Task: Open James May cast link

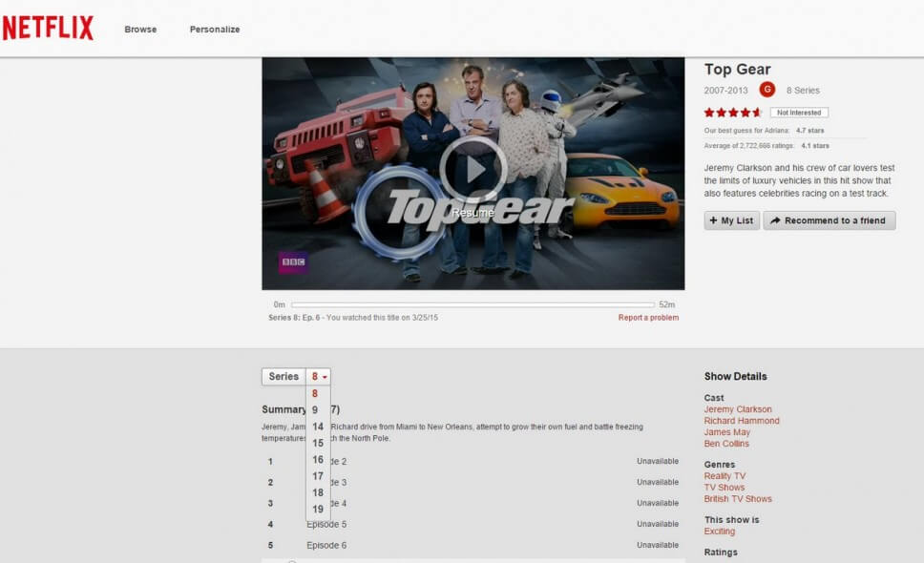Action: (726, 432)
